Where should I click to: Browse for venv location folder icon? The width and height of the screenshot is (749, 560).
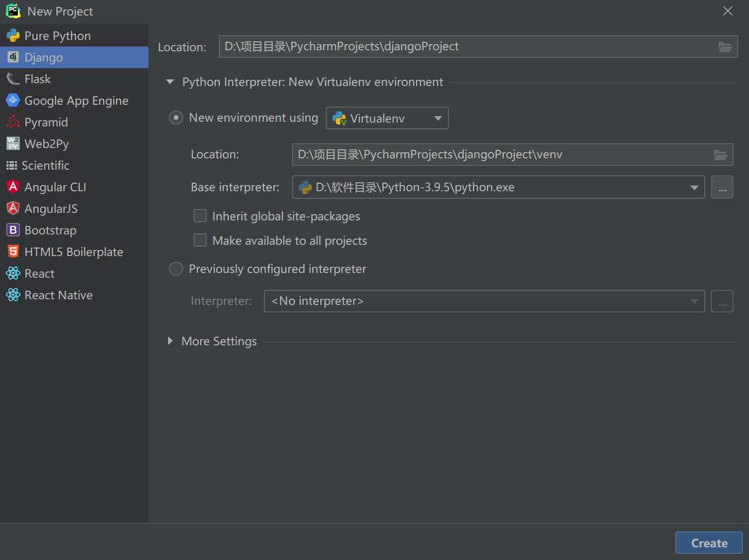coord(720,155)
